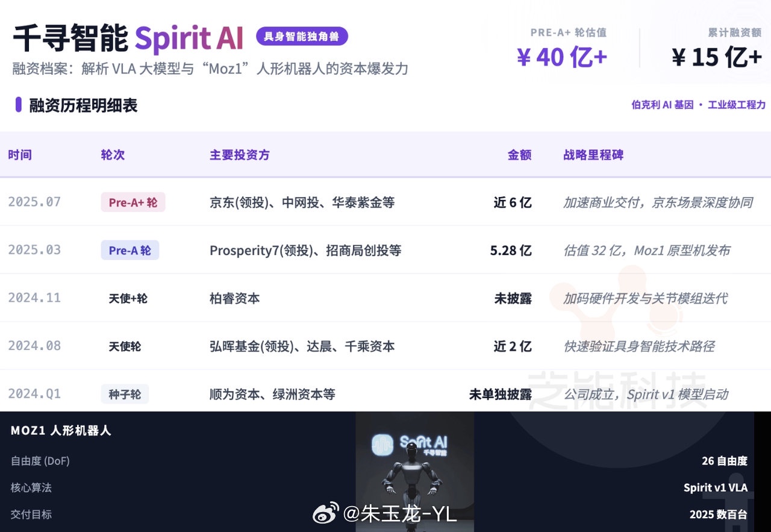This screenshot has height=532, width=771.
Task: Click the 金额 column header
Action: coord(520,155)
